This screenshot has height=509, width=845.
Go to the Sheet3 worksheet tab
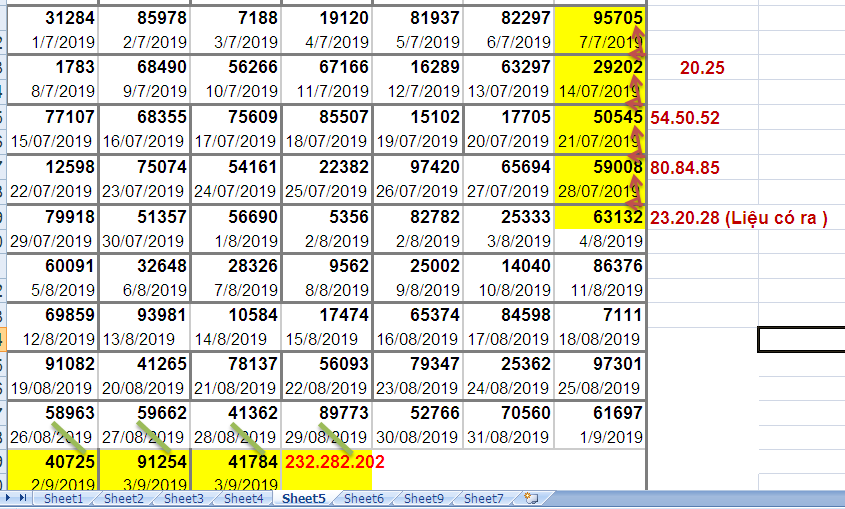click(183, 498)
